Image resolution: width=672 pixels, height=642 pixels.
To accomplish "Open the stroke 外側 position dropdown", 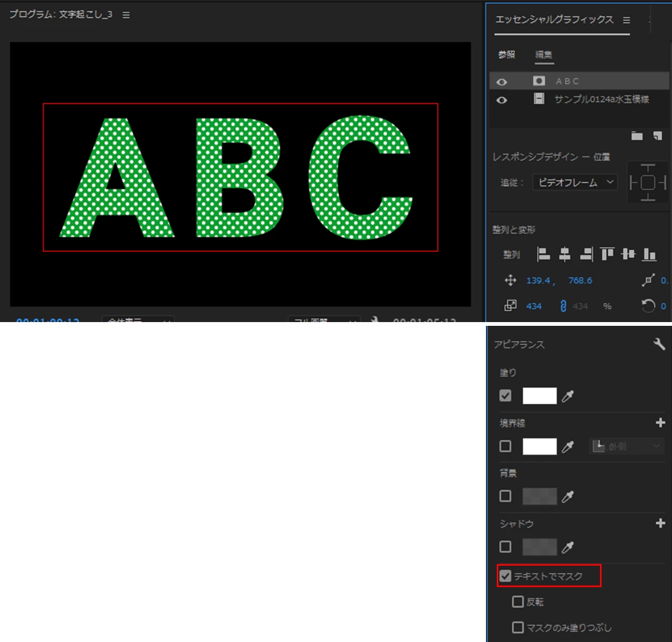I will (626, 446).
